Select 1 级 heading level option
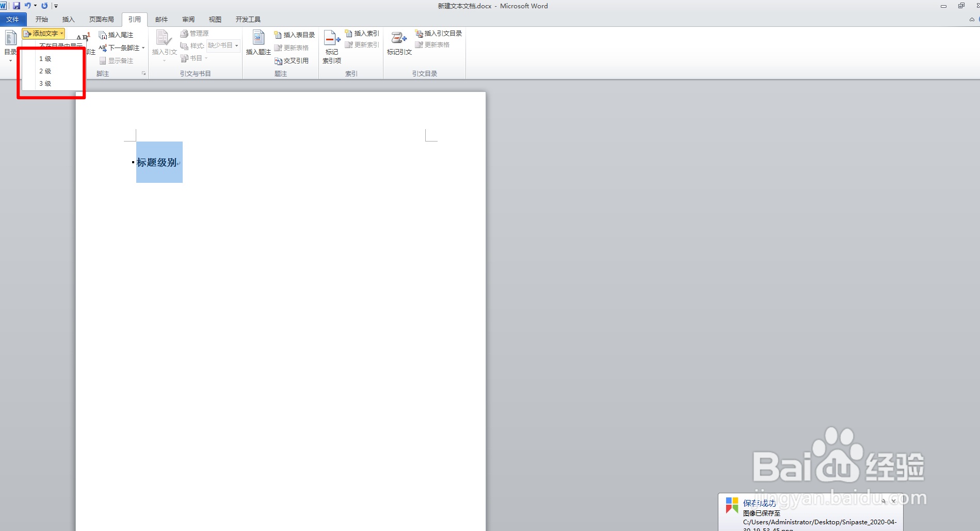 pos(45,58)
